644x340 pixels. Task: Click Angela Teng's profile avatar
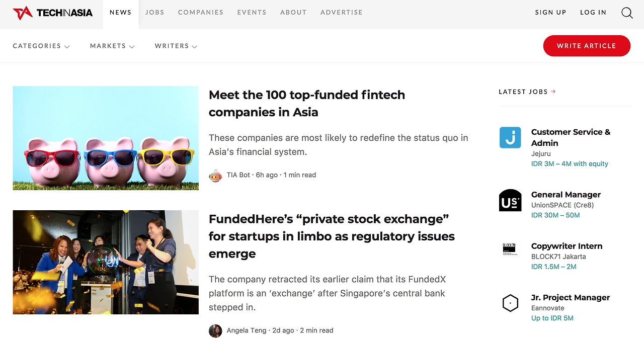215,331
